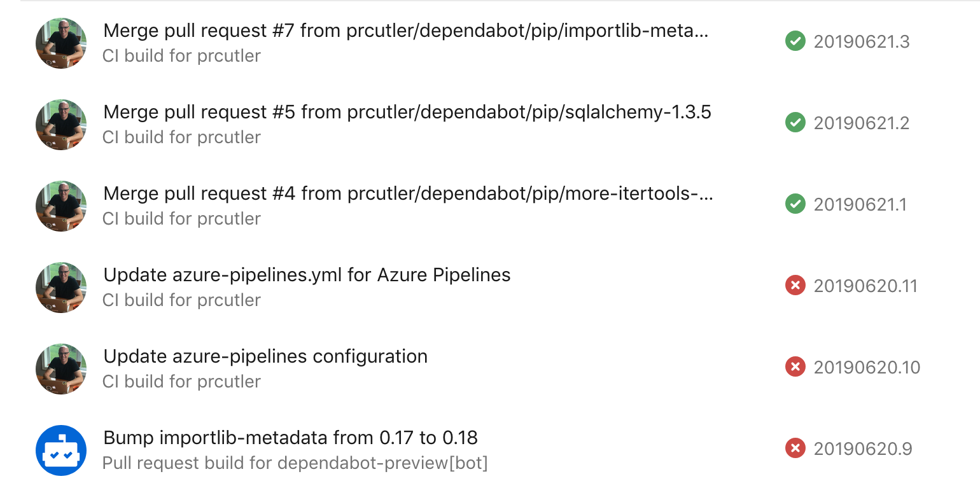980x495 pixels.
Task: Click build number 20190620.11
Action: (x=865, y=285)
